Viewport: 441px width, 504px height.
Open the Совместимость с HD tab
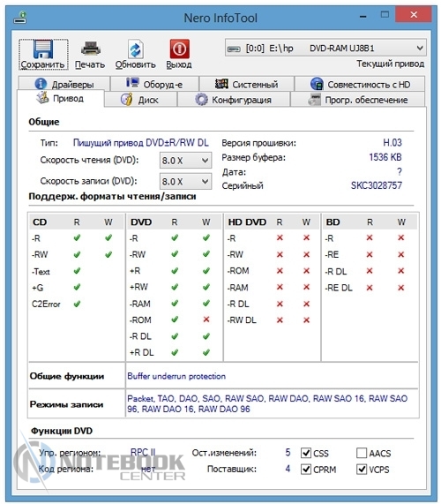coord(360,84)
